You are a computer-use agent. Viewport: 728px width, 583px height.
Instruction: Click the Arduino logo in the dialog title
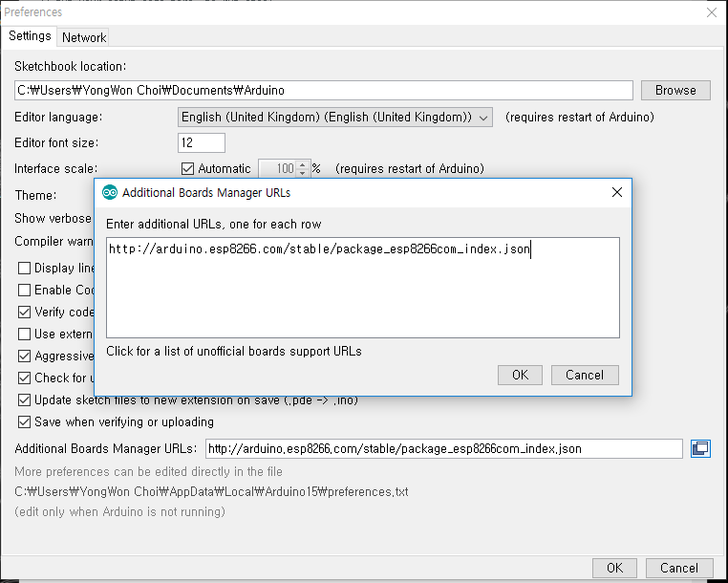click(110, 192)
